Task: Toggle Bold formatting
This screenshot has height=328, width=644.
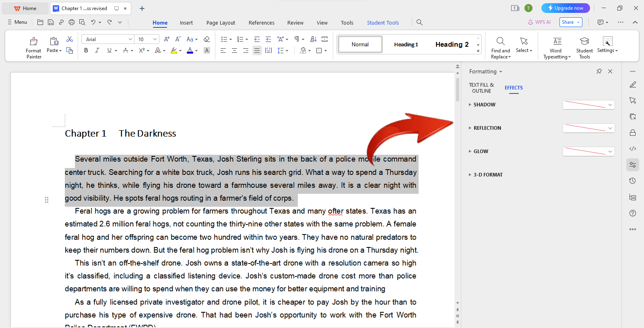Action: click(x=86, y=50)
